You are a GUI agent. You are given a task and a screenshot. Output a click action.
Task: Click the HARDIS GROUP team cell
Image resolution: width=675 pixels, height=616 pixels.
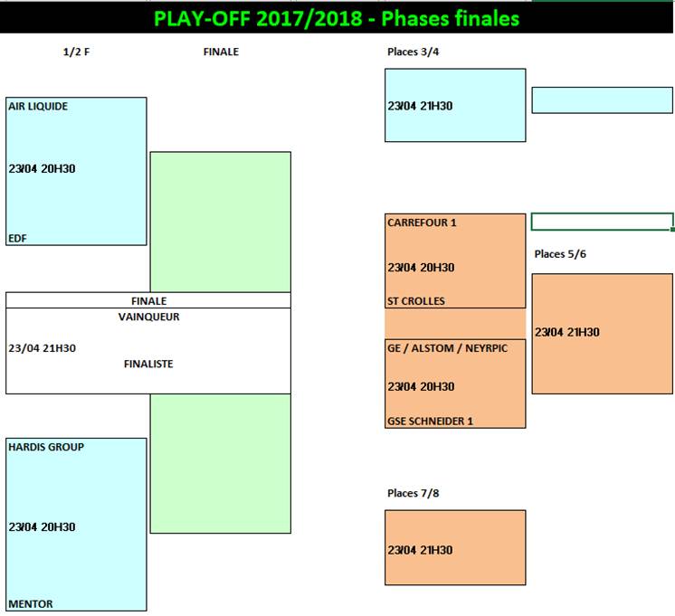point(46,447)
